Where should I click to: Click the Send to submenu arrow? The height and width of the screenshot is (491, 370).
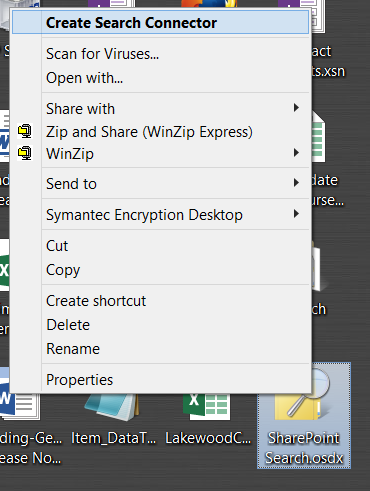[296, 182]
